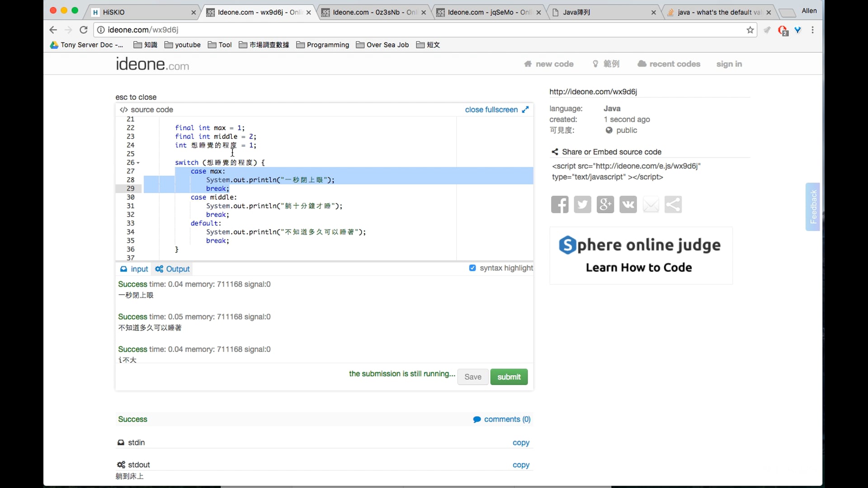
Task: Click the generic share icon
Action: [x=673, y=205]
